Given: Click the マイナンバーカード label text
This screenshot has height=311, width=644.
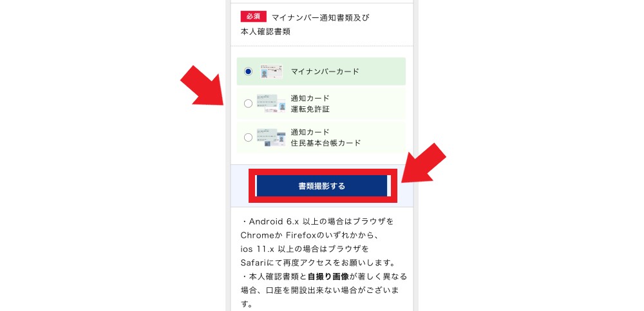Looking at the screenshot, I should 325,71.
